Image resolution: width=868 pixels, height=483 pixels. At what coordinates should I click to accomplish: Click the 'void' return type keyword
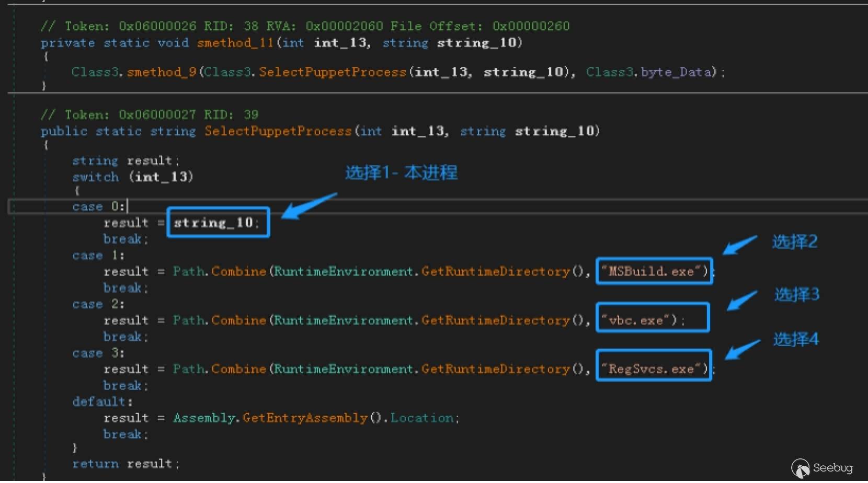[x=173, y=43]
